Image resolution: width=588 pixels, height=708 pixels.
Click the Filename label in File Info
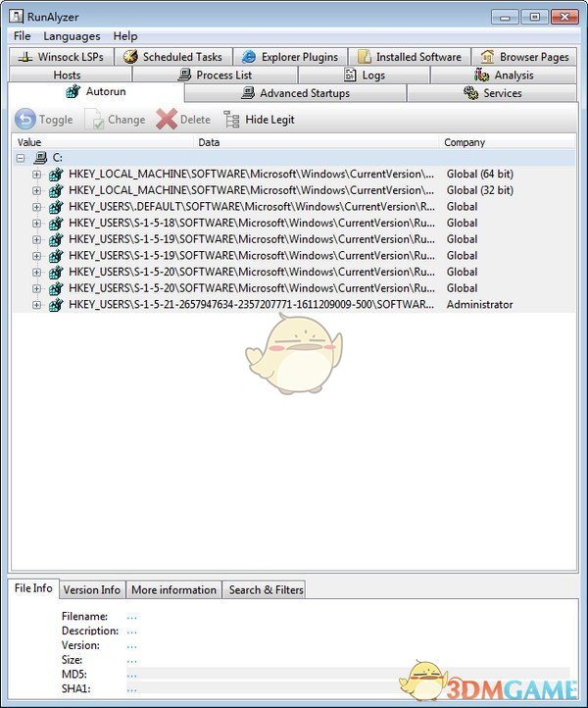pyautogui.click(x=85, y=617)
